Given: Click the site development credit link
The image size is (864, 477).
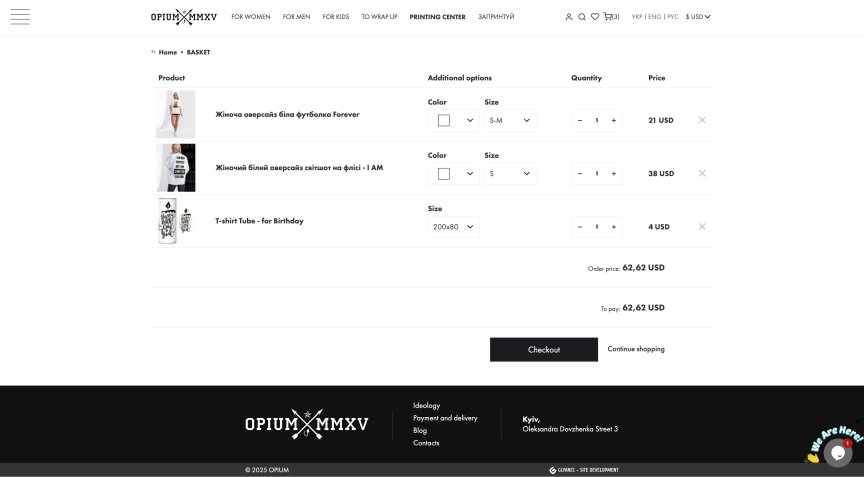Looking at the screenshot, I should tap(584, 470).
